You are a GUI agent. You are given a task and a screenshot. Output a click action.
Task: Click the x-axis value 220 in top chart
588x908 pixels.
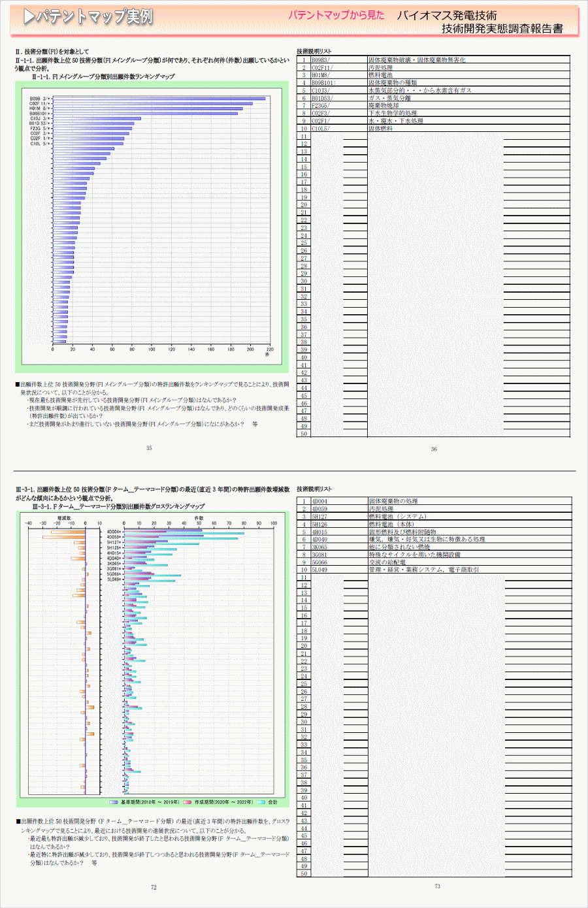point(270,349)
